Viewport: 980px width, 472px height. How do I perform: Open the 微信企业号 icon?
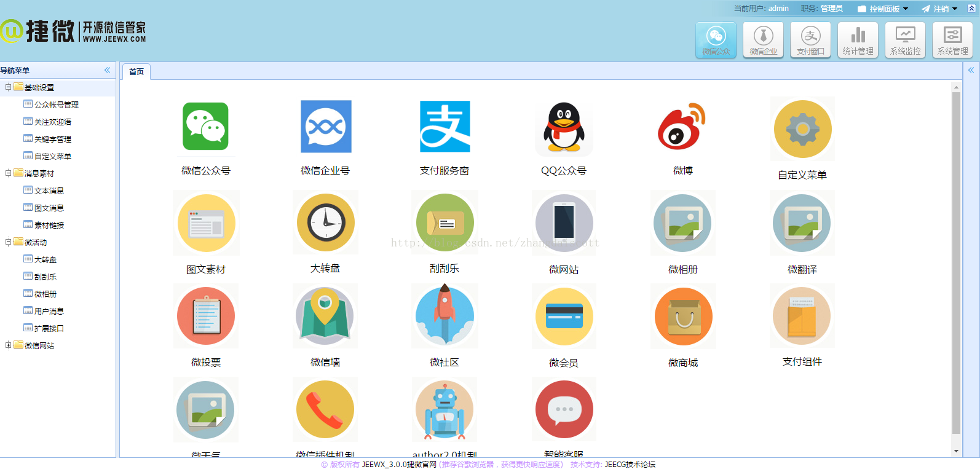click(326, 127)
